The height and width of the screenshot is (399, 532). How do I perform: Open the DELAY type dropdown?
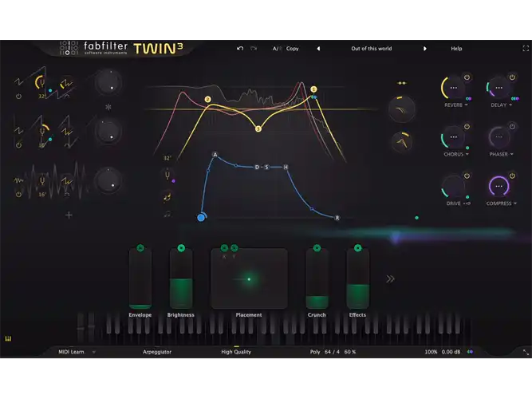tap(502, 105)
